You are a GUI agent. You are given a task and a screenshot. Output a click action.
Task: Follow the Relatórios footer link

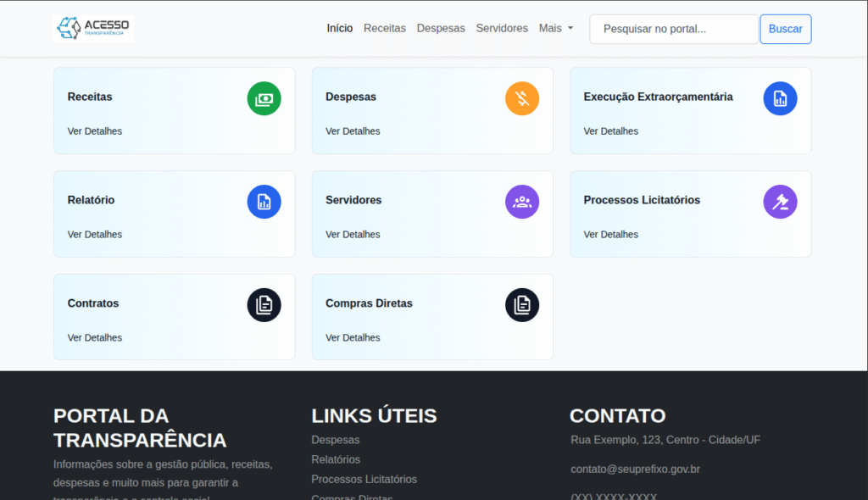coord(336,459)
